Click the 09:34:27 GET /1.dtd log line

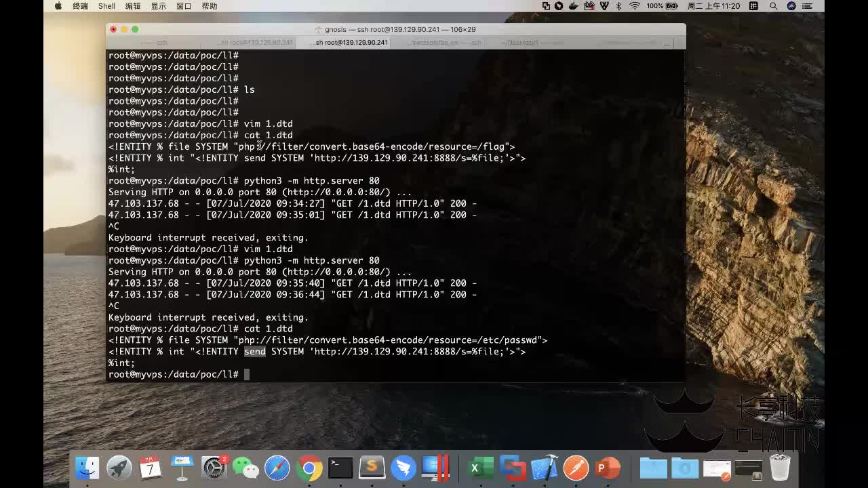292,203
